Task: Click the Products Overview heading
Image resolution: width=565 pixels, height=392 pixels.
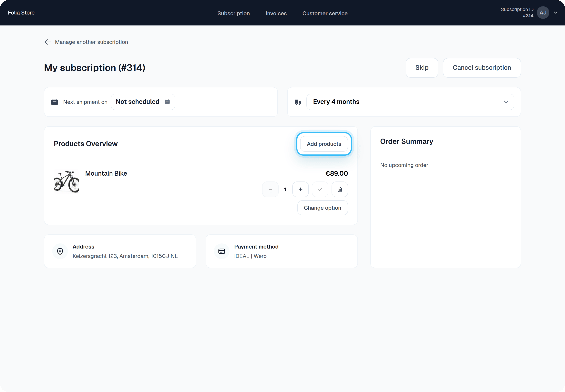Action: [x=86, y=144]
